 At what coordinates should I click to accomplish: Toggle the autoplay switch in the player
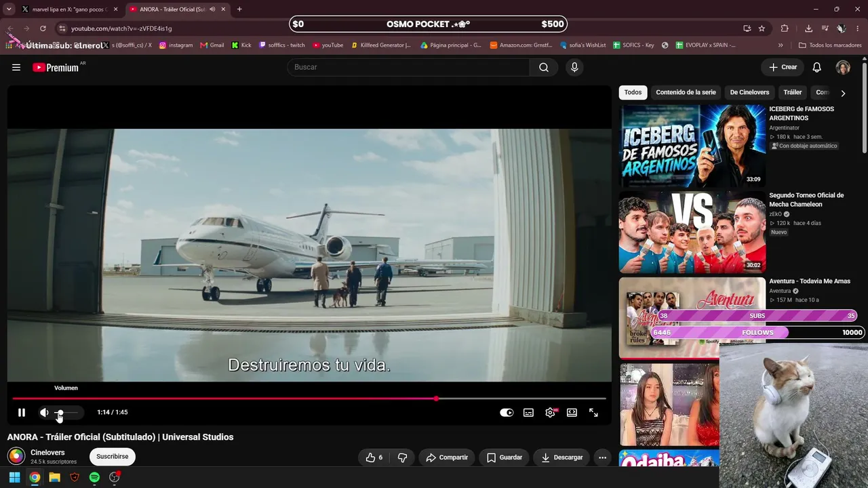[x=507, y=412]
